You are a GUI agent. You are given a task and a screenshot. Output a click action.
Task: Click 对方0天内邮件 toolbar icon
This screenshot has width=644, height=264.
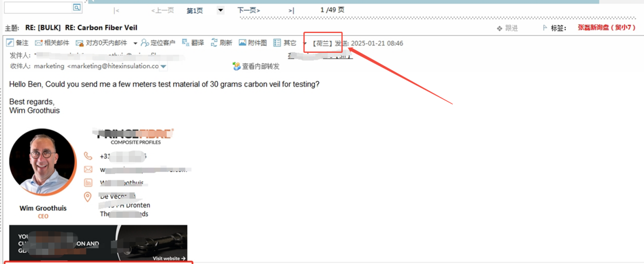pos(80,43)
